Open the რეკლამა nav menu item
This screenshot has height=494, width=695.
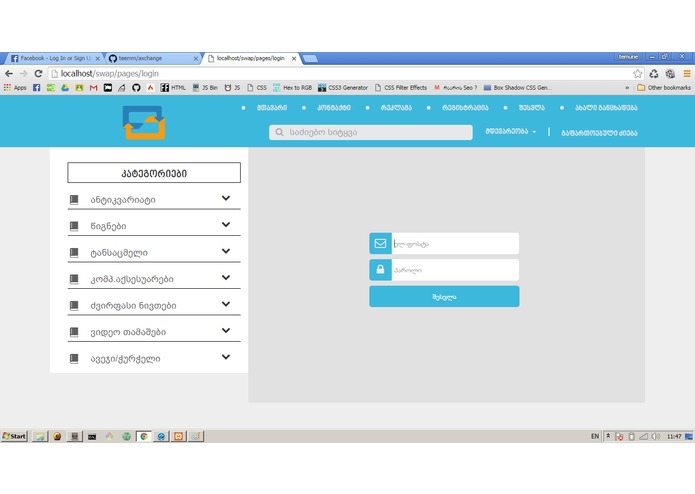coord(396,108)
